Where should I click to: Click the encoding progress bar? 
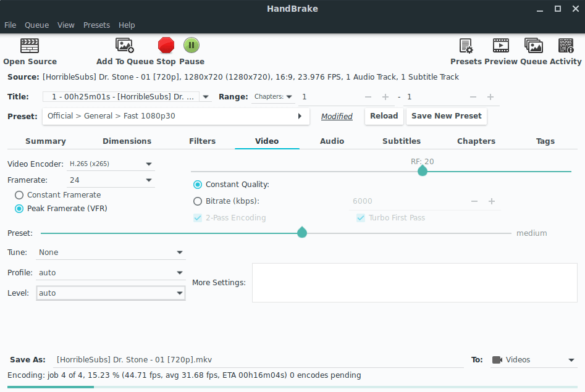tap(293, 387)
